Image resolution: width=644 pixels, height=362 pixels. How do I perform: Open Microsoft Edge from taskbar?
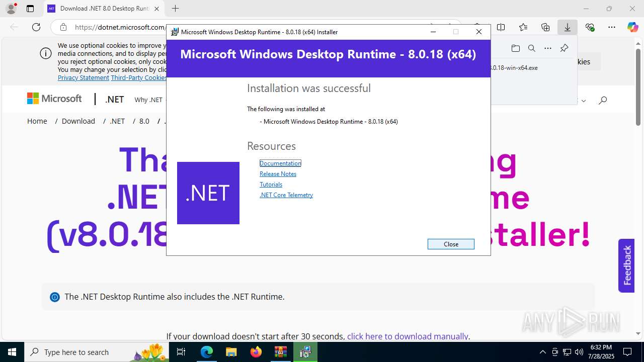[x=207, y=352]
